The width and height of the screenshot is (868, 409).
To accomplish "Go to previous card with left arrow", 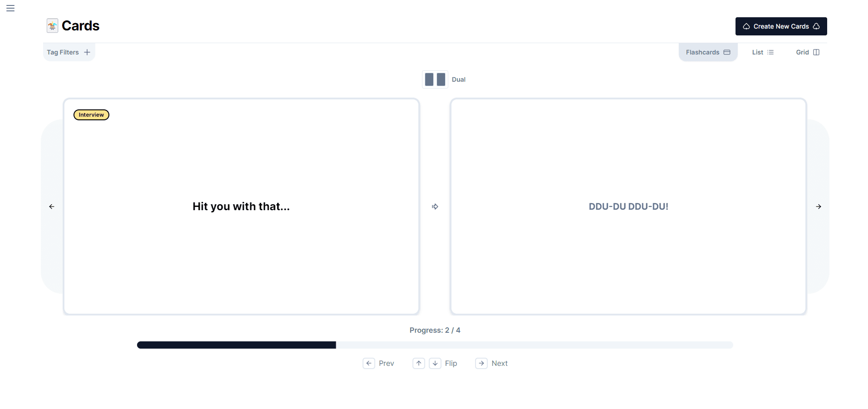I will [52, 207].
